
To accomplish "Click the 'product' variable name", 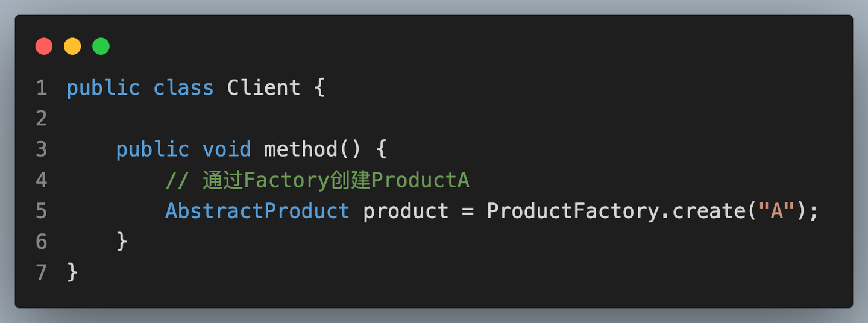I will coord(406,212).
